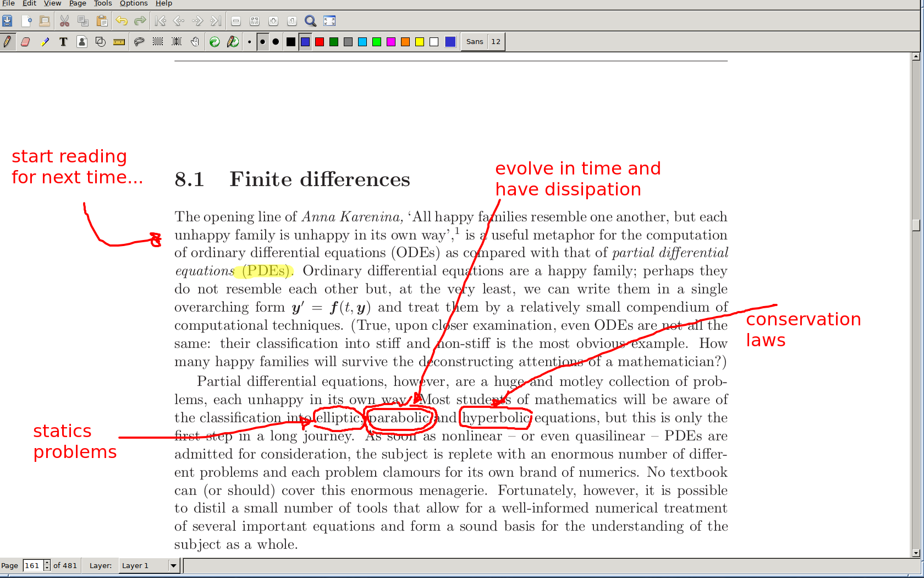Toggle the Shape Recognizer tool
The height and width of the screenshot is (578, 924).
pyautogui.click(x=100, y=42)
